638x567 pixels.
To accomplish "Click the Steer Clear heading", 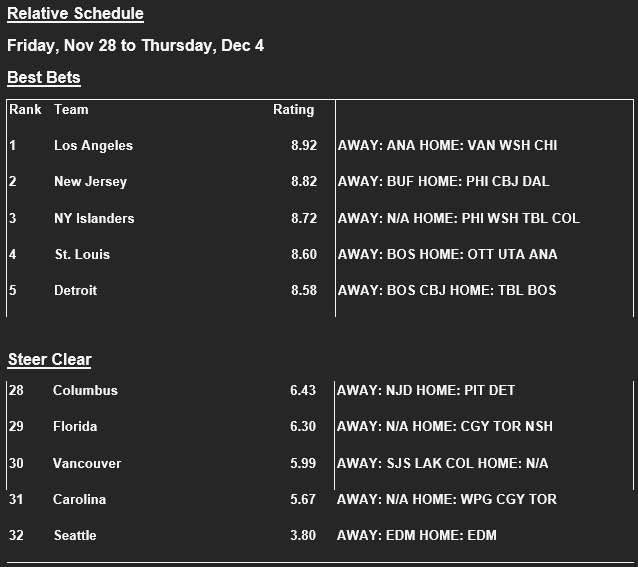I will (50, 359).
